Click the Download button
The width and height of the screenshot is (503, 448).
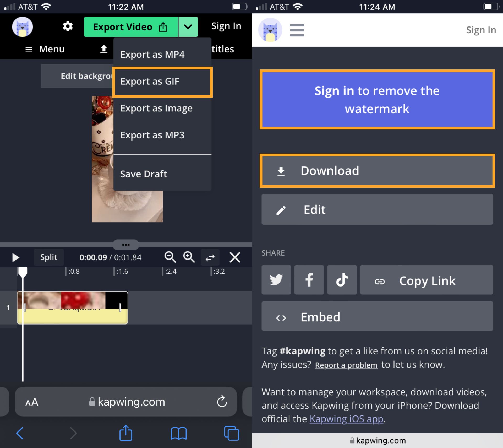pos(378,170)
